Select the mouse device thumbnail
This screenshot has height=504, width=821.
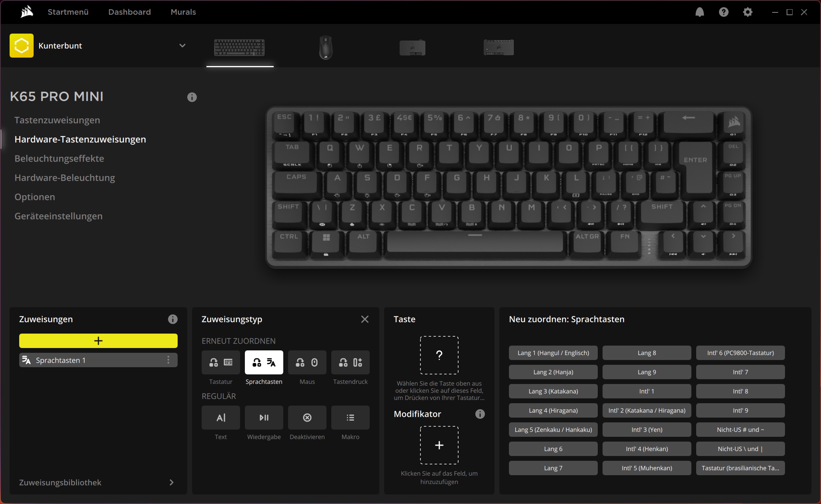326,47
